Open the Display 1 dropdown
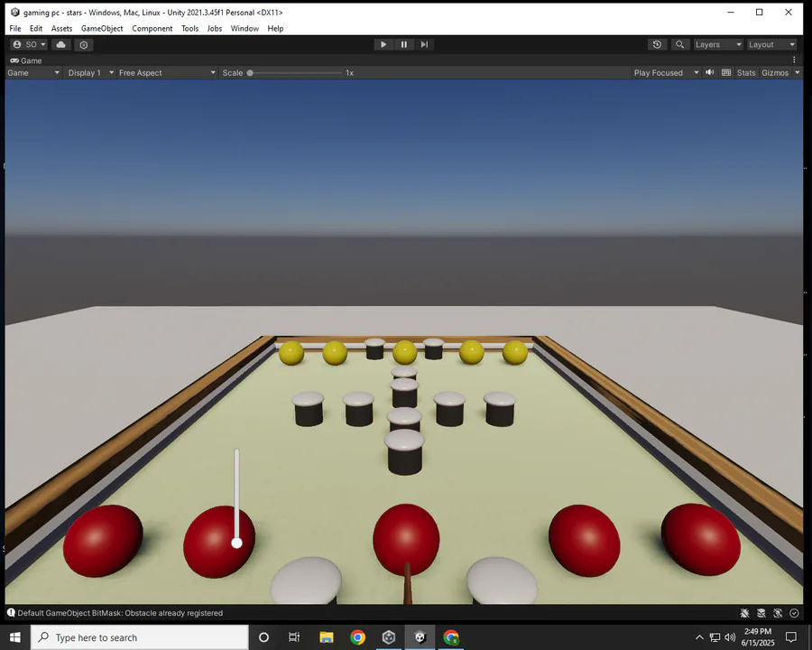 (x=90, y=72)
